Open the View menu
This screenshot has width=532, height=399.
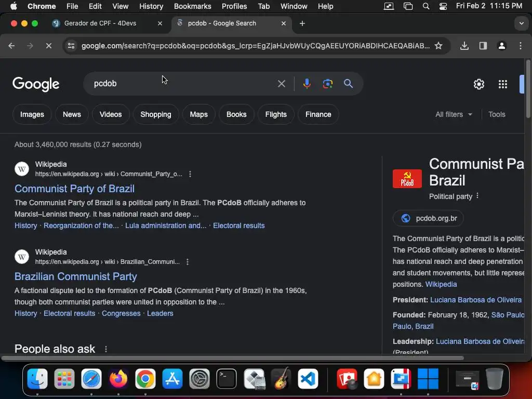(121, 6)
